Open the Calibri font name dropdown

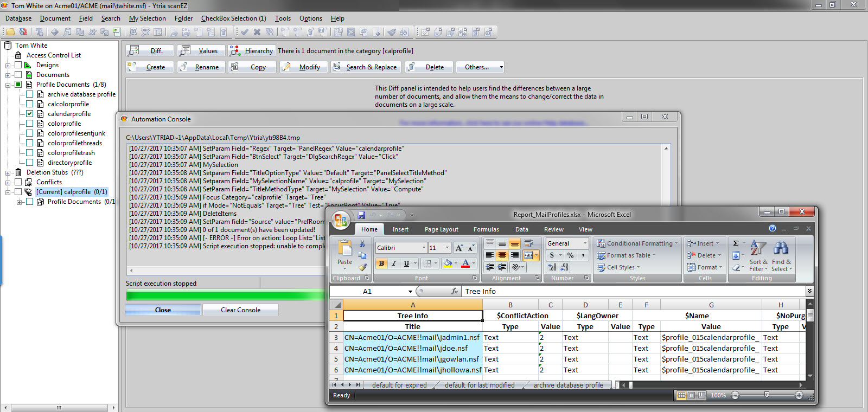[424, 248]
